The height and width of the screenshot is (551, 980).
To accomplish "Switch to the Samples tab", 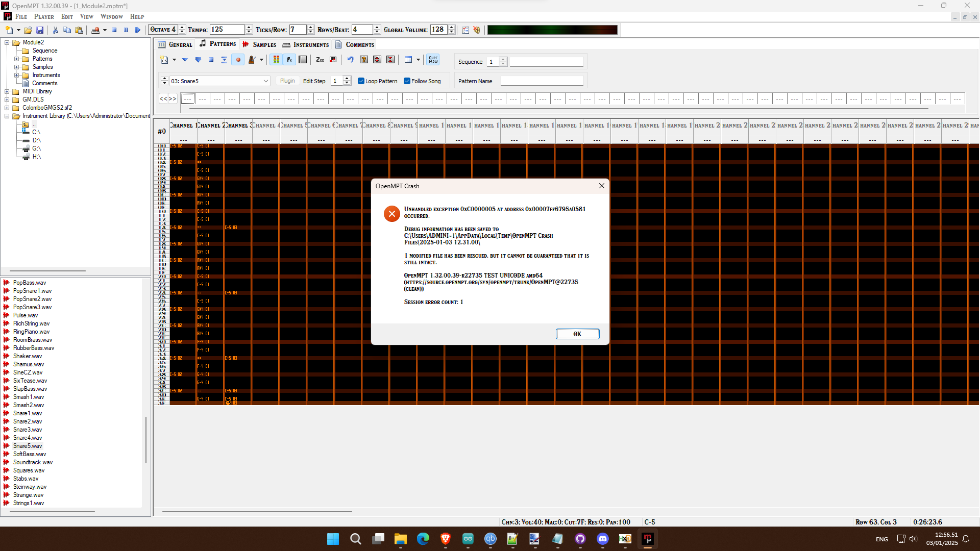I will 259,44.
